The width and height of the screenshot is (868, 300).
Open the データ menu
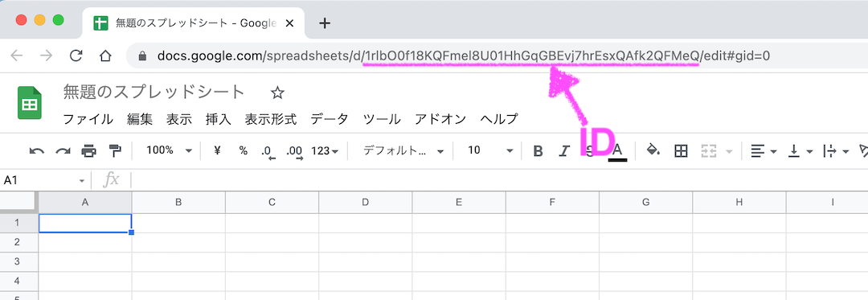click(x=330, y=119)
